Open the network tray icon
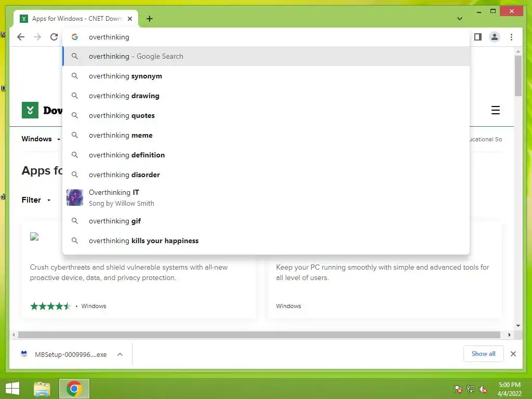Image resolution: width=532 pixels, height=399 pixels. coord(471,389)
